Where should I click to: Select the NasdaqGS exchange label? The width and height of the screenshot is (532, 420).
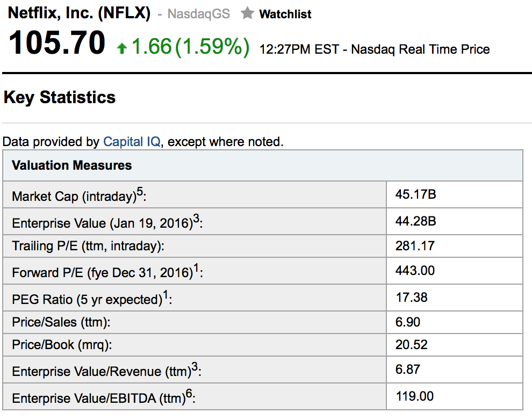[198, 14]
